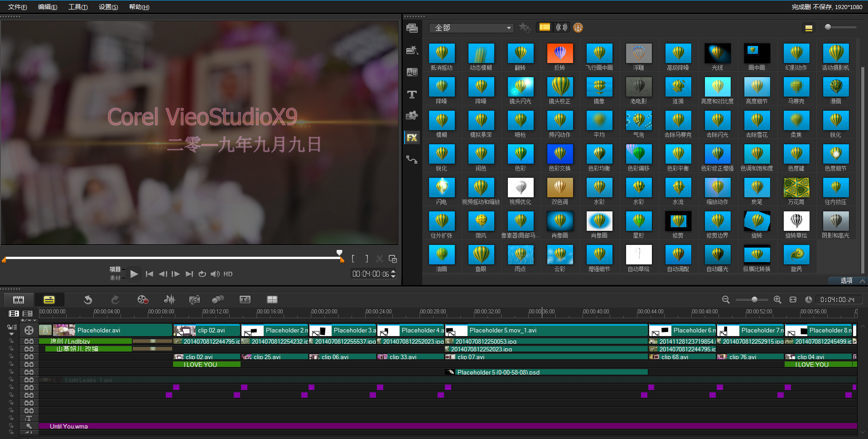Open the 帮助(H) menu
The image size is (868, 439).
(139, 7)
